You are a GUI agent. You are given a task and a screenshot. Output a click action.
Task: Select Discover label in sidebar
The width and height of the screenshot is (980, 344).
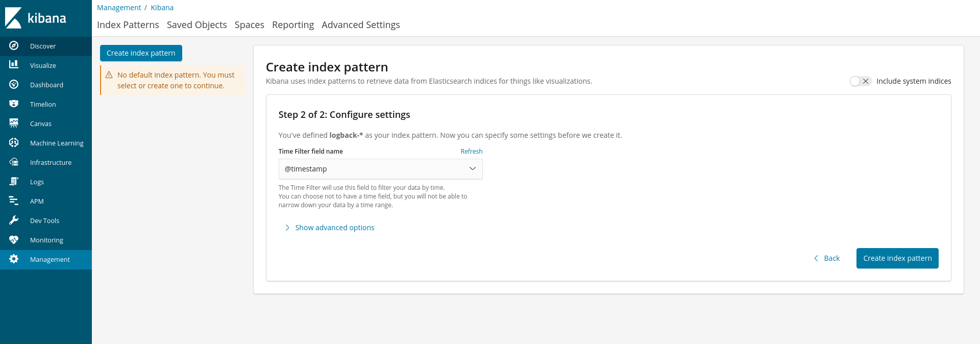pos(43,46)
